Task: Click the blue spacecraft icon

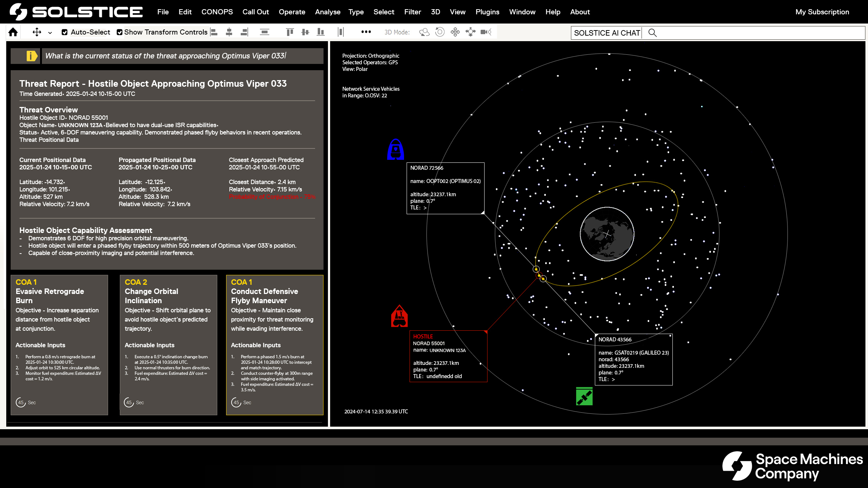Action: click(x=396, y=149)
